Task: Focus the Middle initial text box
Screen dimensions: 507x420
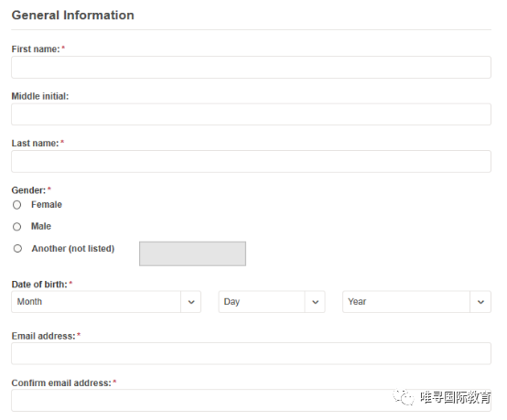Action: click(x=252, y=114)
